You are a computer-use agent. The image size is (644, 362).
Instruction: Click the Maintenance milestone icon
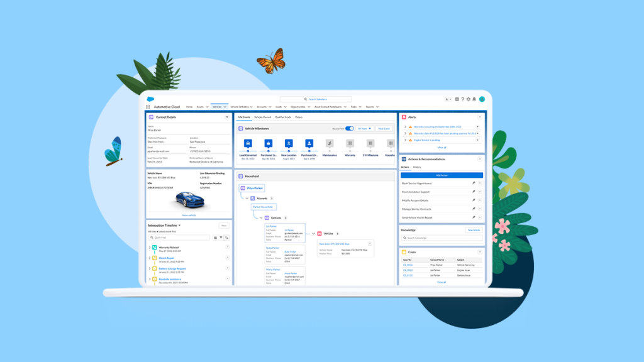coord(330,143)
